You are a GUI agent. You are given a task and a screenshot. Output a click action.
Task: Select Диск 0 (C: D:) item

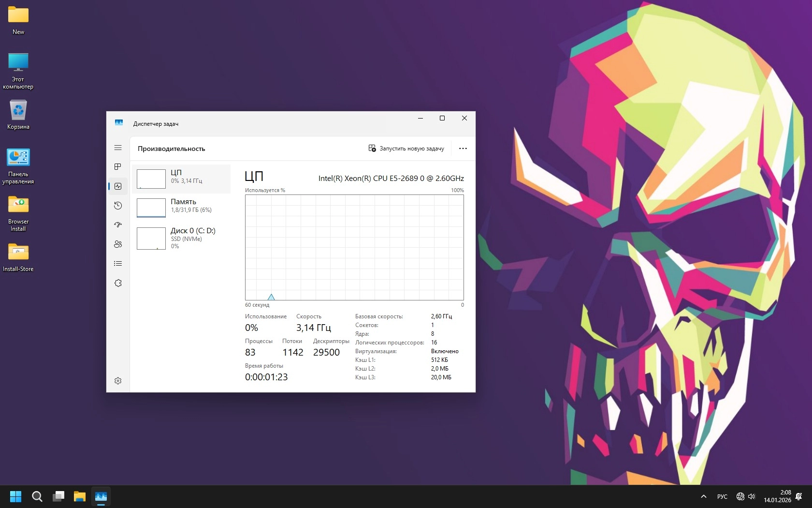(x=181, y=238)
